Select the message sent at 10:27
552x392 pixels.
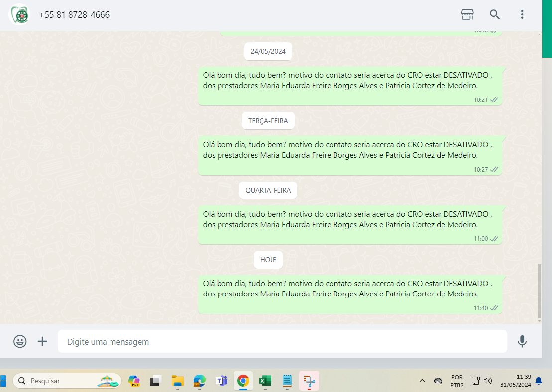coord(350,156)
